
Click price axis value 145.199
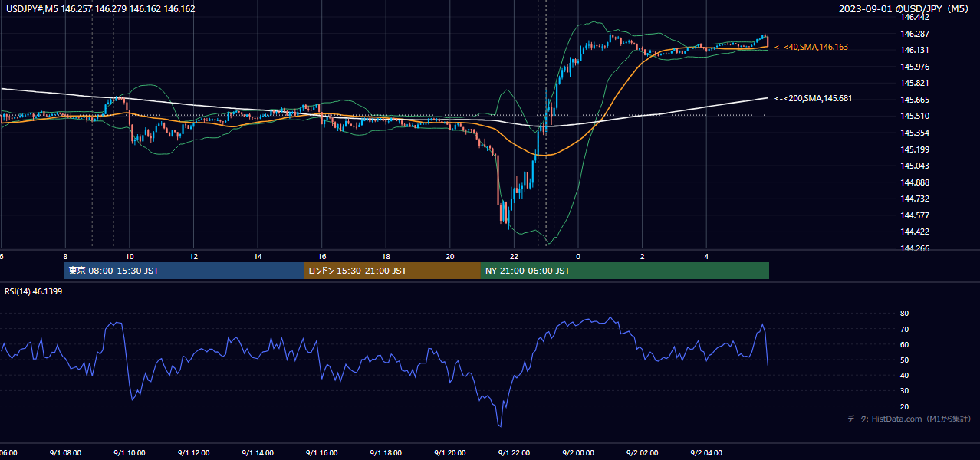coord(916,149)
